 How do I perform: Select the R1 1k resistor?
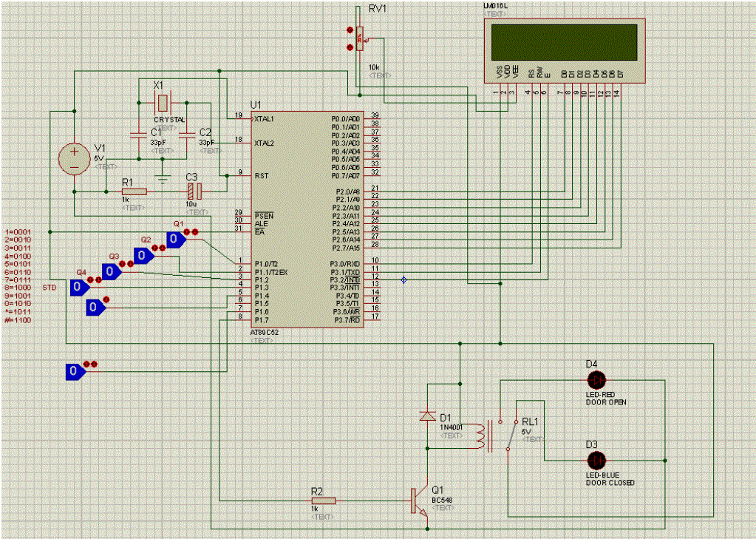click(134, 191)
